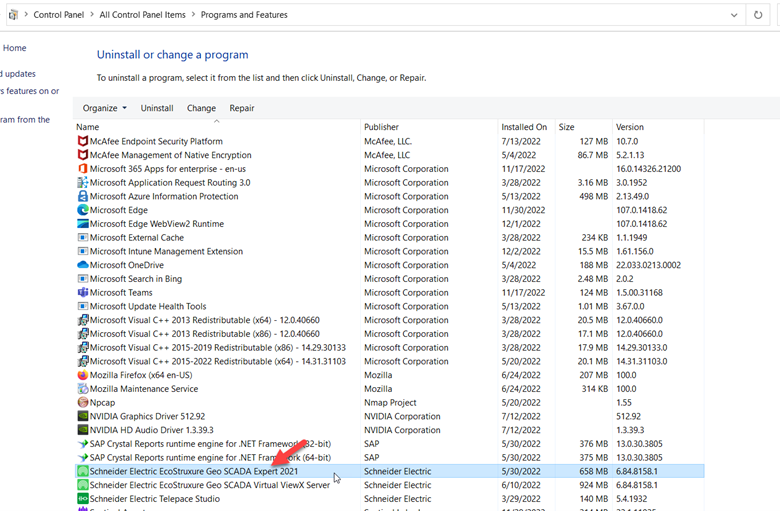Open the installed updates sidebar link
This screenshot has height=511, width=780.
(x=18, y=74)
